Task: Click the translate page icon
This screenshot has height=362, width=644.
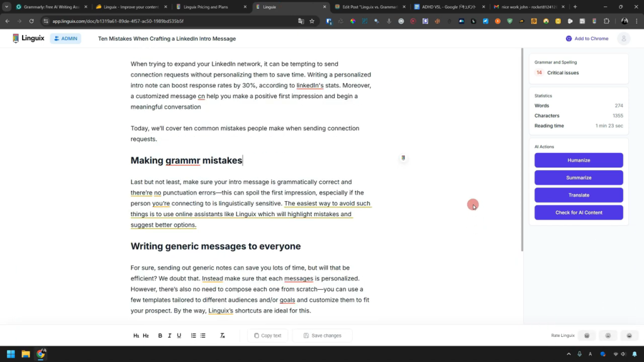Action: [x=301, y=21]
